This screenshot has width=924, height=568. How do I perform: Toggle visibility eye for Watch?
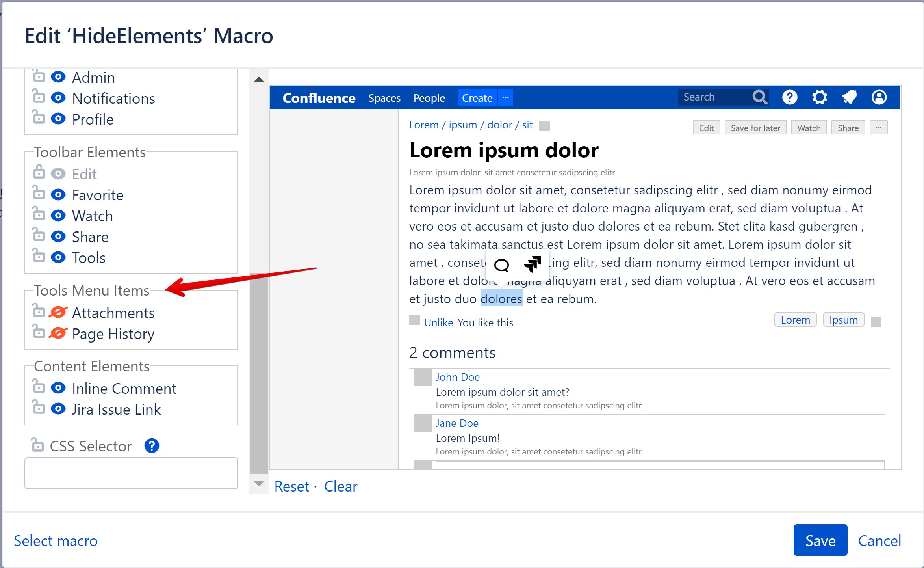(58, 215)
